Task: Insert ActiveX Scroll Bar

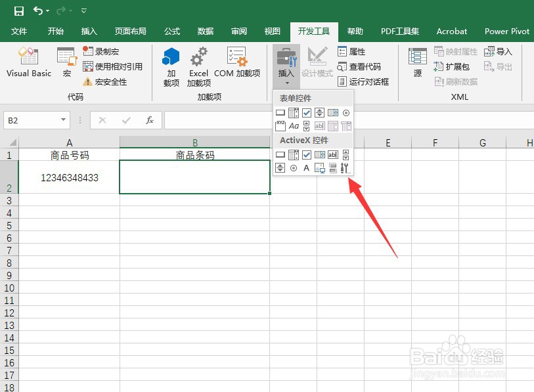Action: [345, 155]
